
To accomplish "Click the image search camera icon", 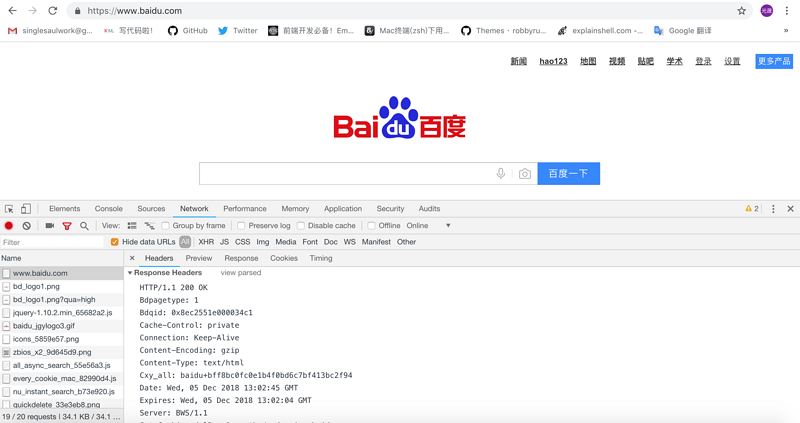I will pos(524,174).
